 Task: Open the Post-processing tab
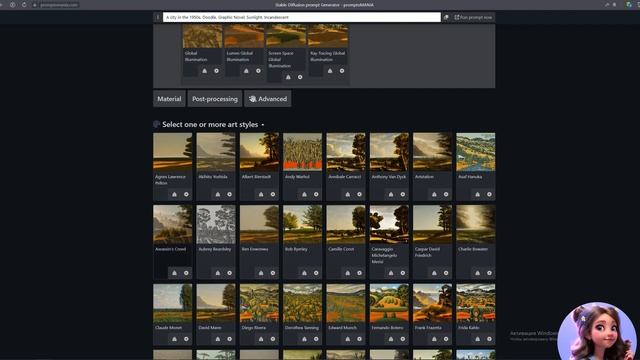point(215,99)
